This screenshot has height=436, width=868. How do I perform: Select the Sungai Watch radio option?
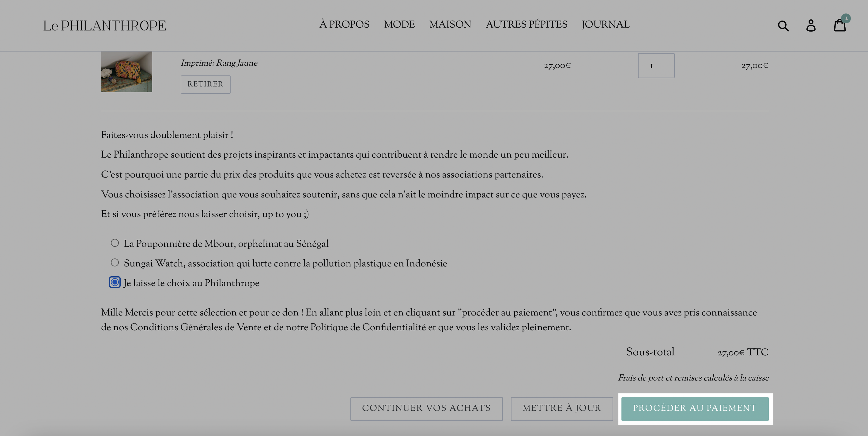coord(115,262)
